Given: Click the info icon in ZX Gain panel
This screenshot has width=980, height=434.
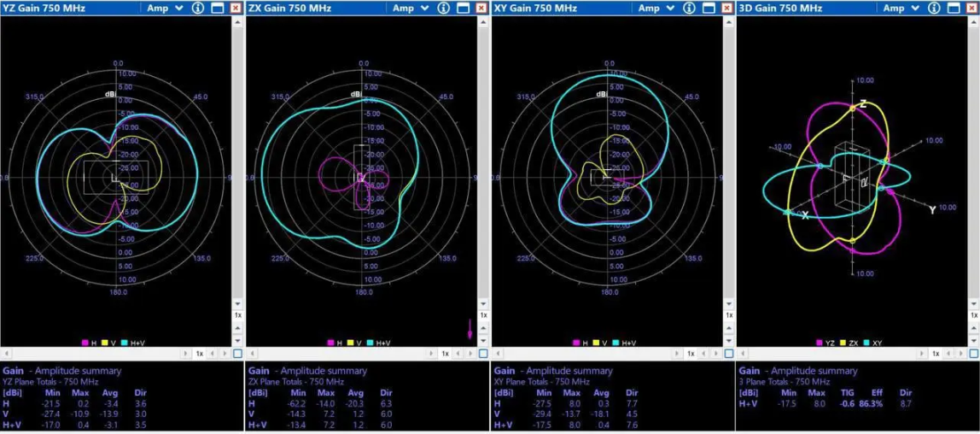Looking at the screenshot, I should [442, 8].
